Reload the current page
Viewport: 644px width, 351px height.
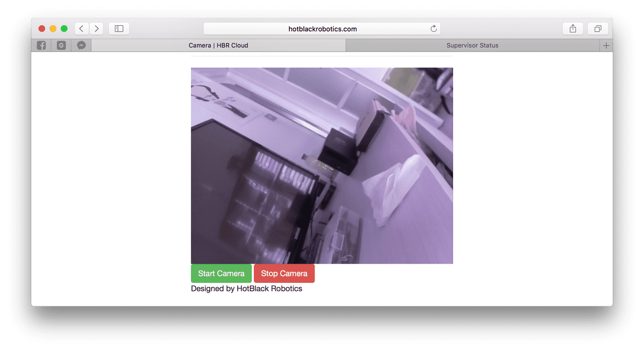[x=433, y=28]
